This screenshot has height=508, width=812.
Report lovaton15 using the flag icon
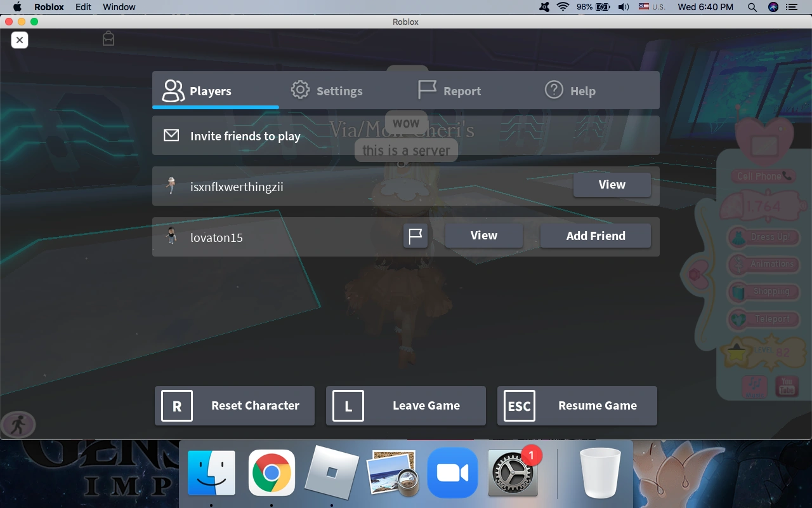pos(416,236)
